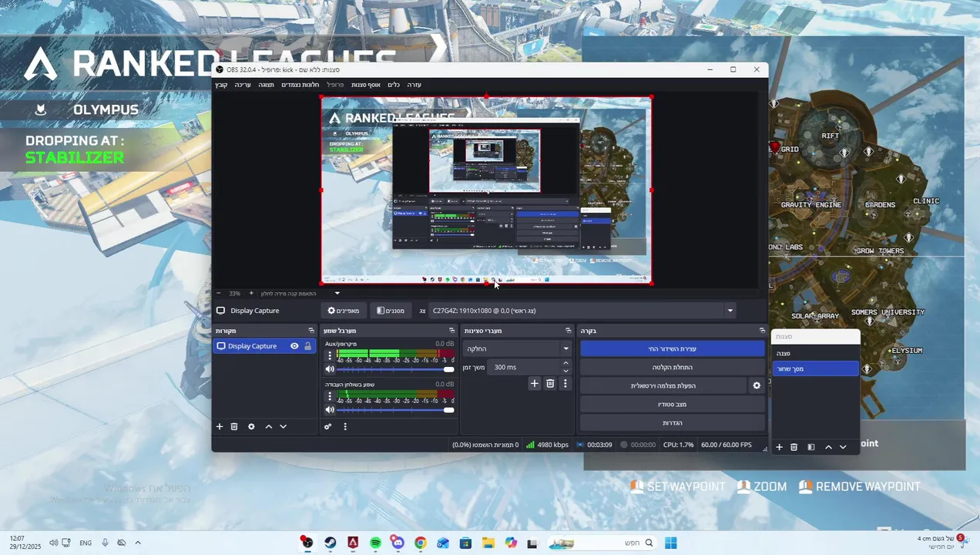Screen dimensions: 980x555
Task: Adjust Aux microphone volume slider
Action: pyautogui.click(x=395, y=369)
